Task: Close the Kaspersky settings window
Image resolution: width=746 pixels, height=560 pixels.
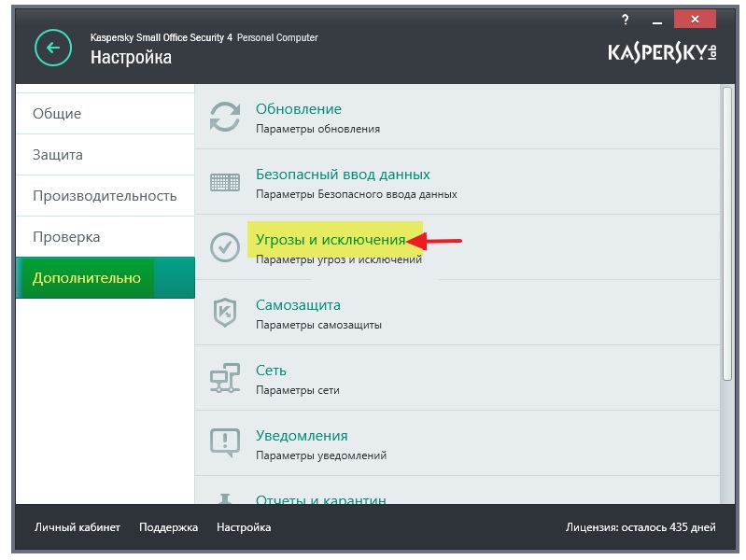Action: [x=695, y=20]
